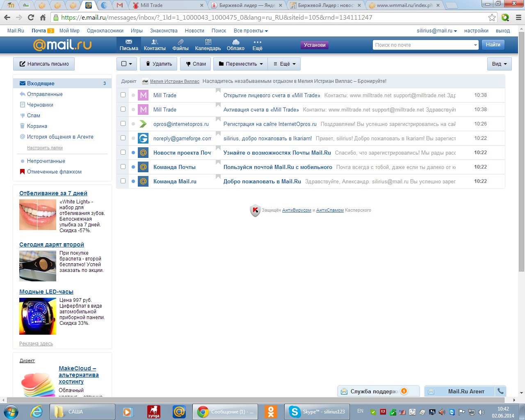Click the @mail.ru logo
Viewport: 525px width, 420px height.
(62, 45)
